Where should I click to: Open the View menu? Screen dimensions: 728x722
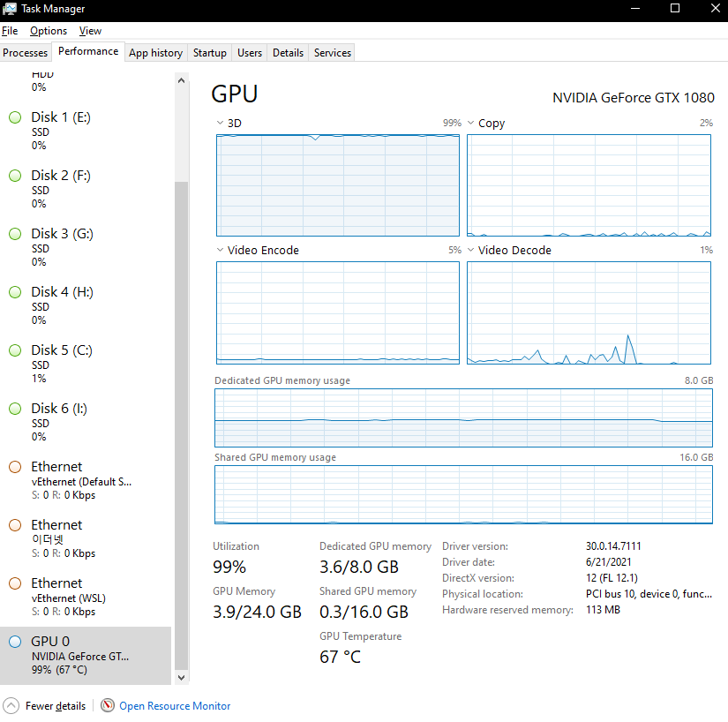click(x=90, y=31)
